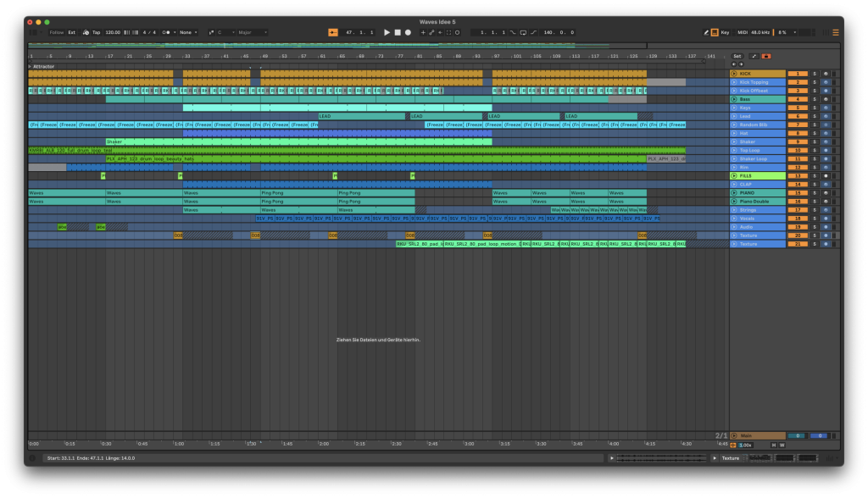
Task: Arm the FILLS track for recording
Action: (x=826, y=175)
